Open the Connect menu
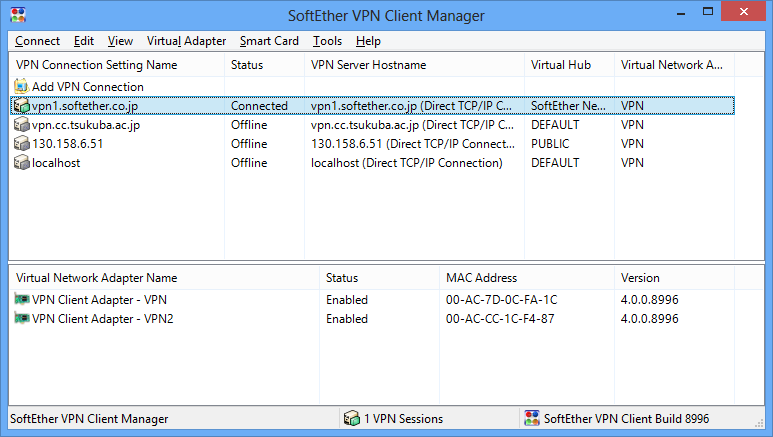Image resolution: width=773 pixels, height=437 pixels. [37, 41]
